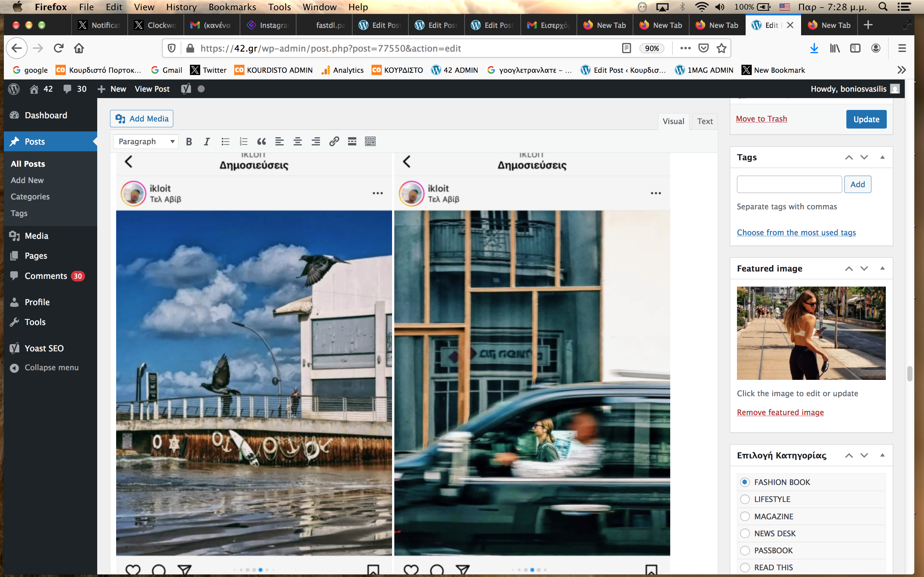
Task: Click the tags text input field
Action: pyautogui.click(x=789, y=184)
